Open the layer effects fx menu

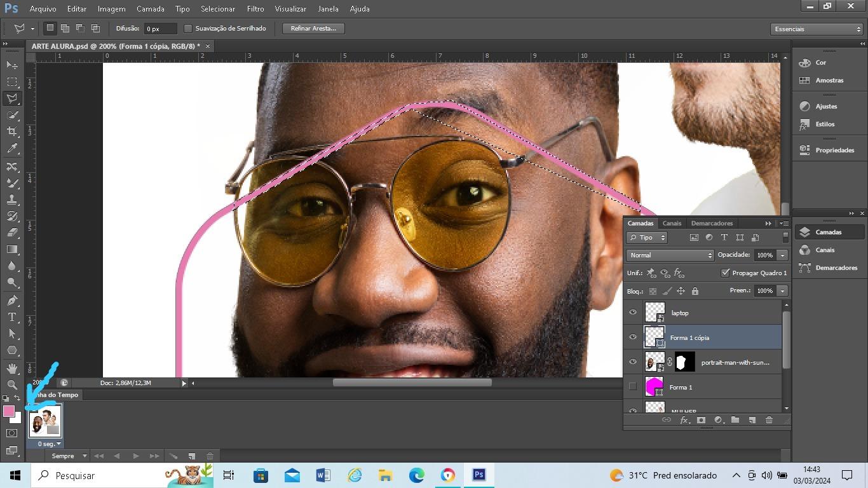684,420
